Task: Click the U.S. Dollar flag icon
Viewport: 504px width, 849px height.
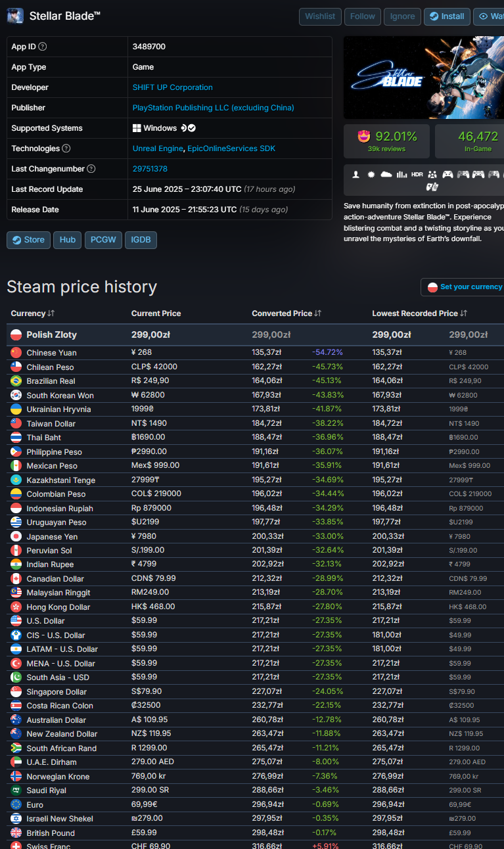Action: tap(16, 621)
